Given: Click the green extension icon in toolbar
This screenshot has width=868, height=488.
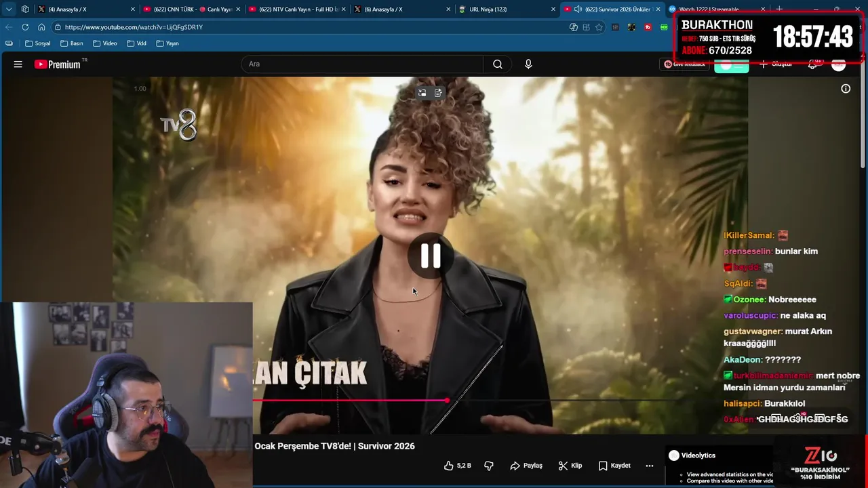Looking at the screenshot, I should pyautogui.click(x=664, y=27).
